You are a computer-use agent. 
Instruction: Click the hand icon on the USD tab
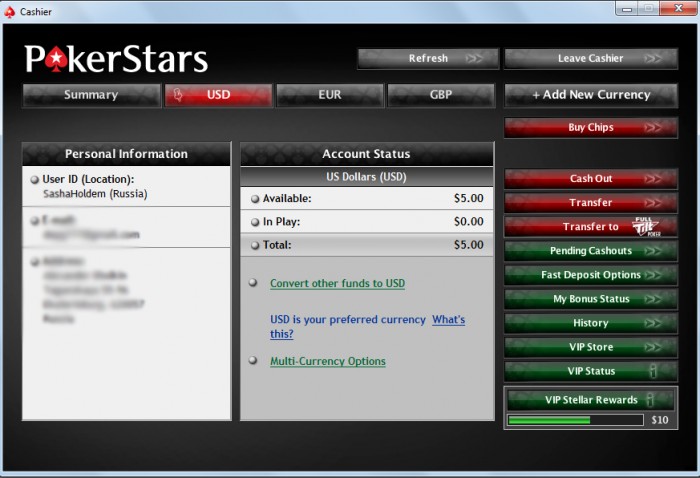coord(178,95)
